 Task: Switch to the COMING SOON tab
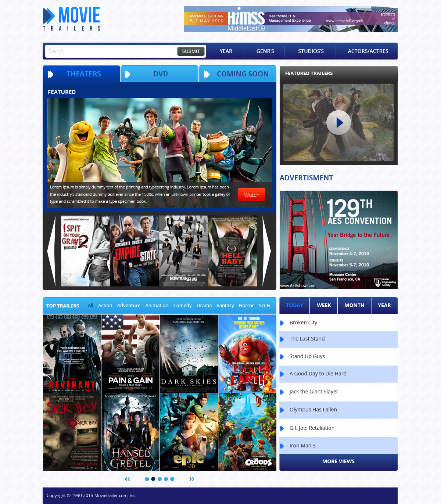click(x=238, y=74)
